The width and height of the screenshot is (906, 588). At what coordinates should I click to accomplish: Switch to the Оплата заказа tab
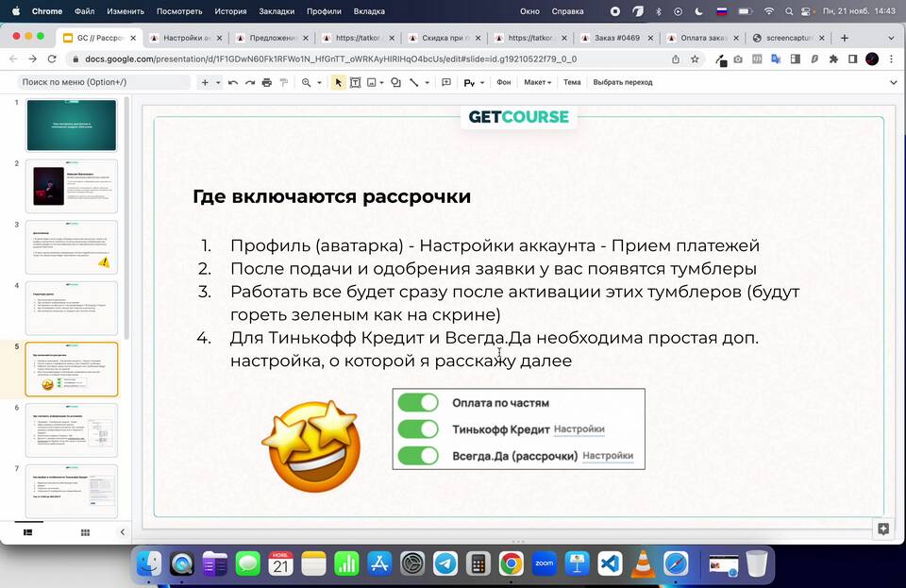pyautogui.click(x=703, y=38)
